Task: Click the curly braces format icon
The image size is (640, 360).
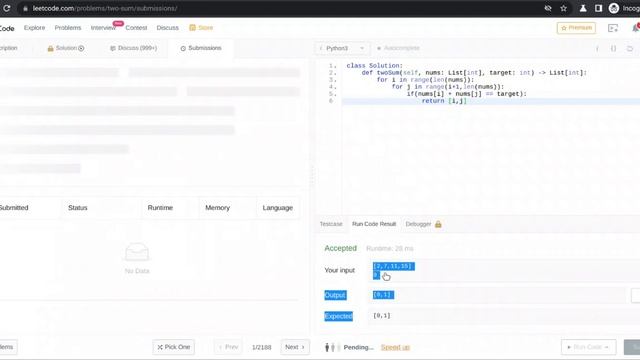Action: tap(613, 48)
